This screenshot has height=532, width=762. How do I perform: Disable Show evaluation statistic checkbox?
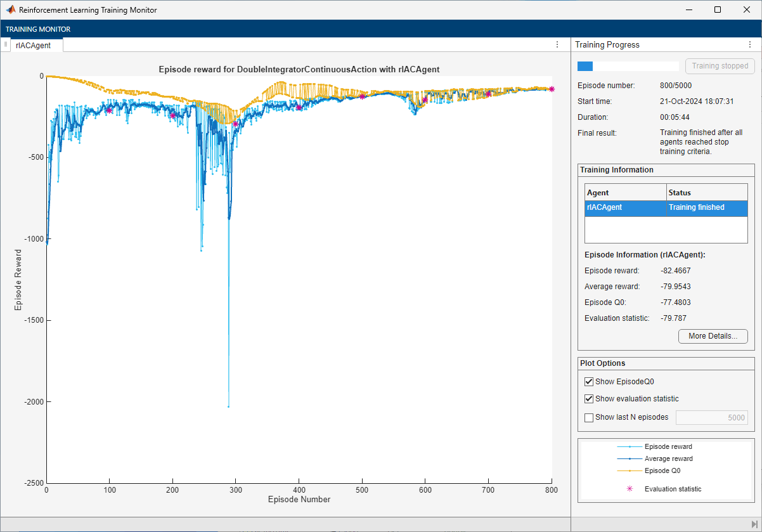[589, 399]
